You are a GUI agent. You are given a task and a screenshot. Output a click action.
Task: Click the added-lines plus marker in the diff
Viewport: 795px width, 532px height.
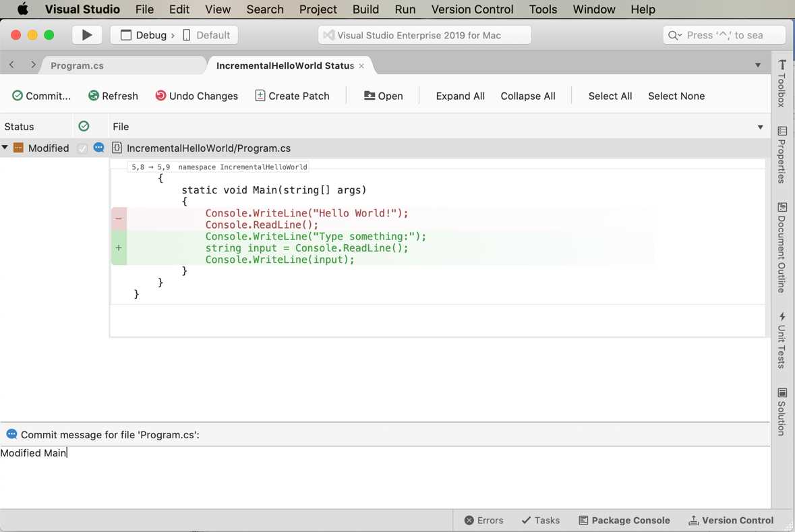click(x=119, y=247)
